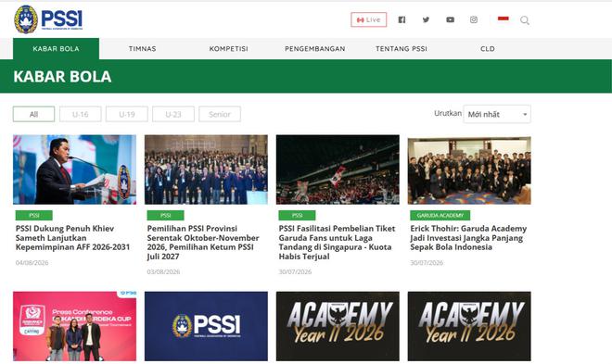This screenshot has width=612, height=364.
Task: Click the Live broadcast button
Action: tap(368, 19)
